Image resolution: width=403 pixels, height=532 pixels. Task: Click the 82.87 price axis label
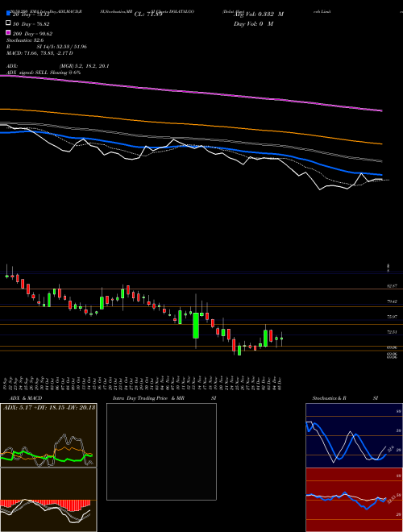coord(393,286)
